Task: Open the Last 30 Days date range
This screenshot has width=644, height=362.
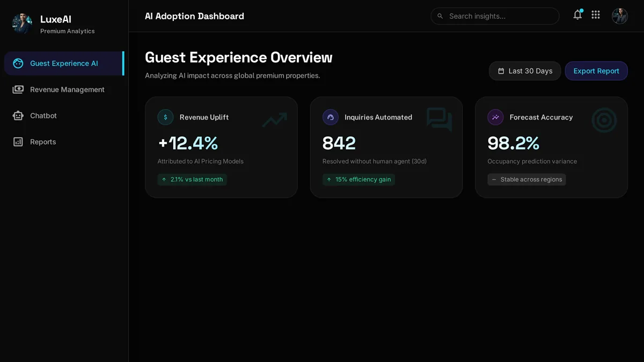Action: click(525, 71)
